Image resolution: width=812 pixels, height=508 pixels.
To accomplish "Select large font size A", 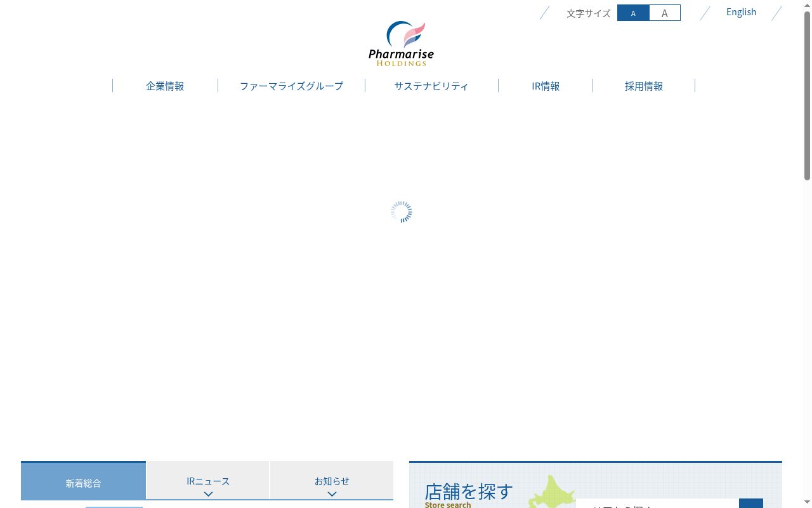I will pyautogui.click(x=664, y=13).
